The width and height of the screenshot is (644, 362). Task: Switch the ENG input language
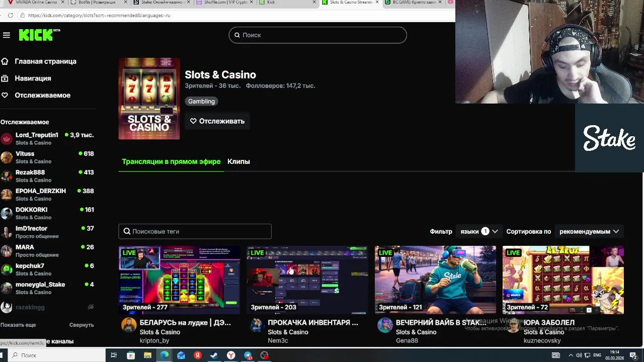[597, 355]
